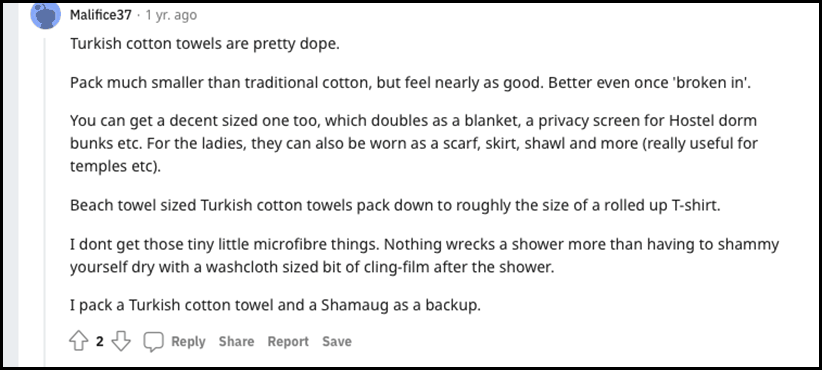Image resolution: width=822 pixels, height=370 pixels.
Task: Save this comment
Action: 337,342
